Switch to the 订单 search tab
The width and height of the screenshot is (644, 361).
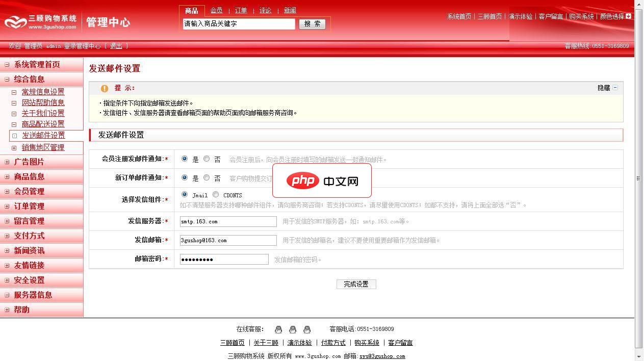(x=241, y=11)
